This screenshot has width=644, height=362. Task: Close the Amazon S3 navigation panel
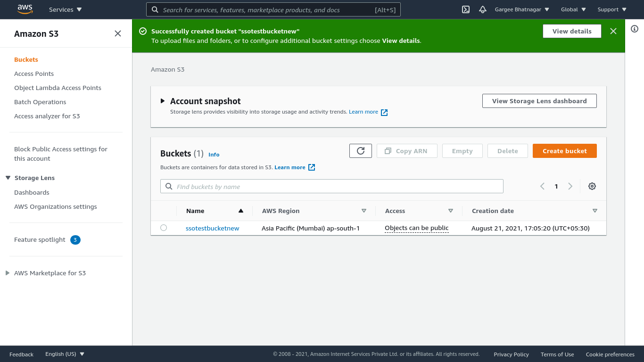coord(118,33)
